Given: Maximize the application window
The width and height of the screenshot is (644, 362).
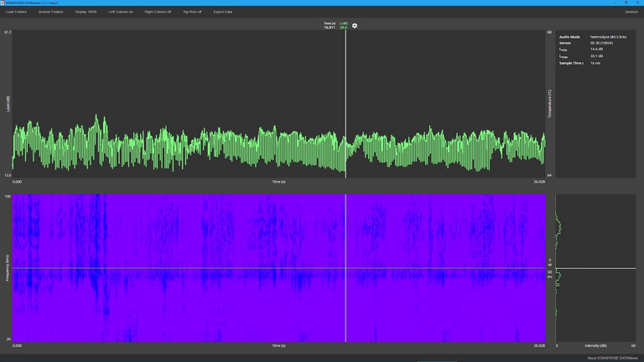Looking at the screenshot, I should click(626, 3).
